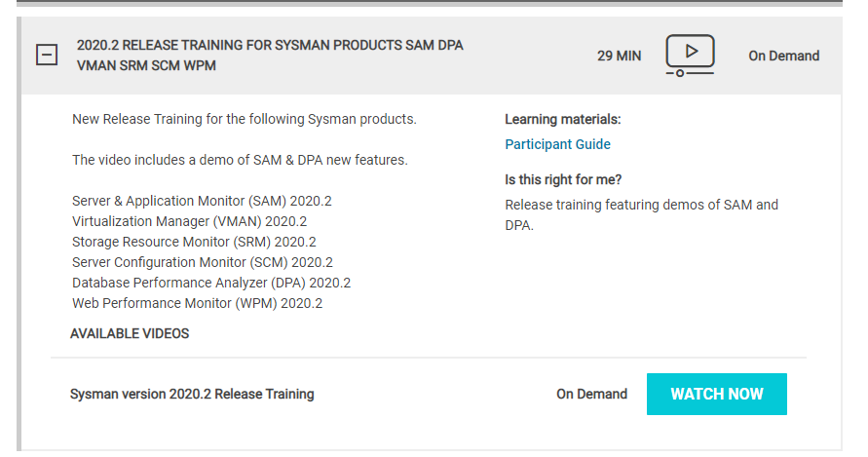Click the 'Is this right for me?' heading
Screen dimensions: 868x457
point(563,179)
